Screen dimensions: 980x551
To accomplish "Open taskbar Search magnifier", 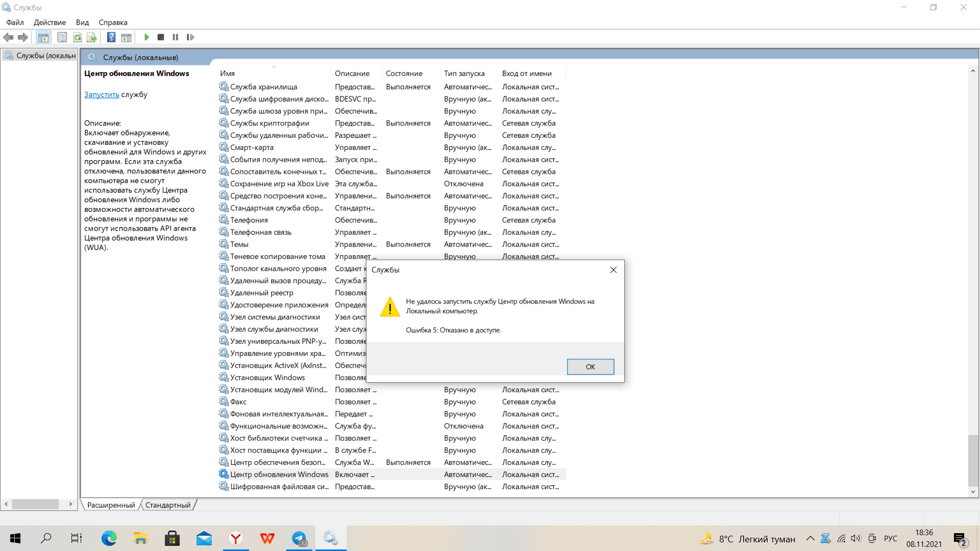I will click(x=46, y=538).
